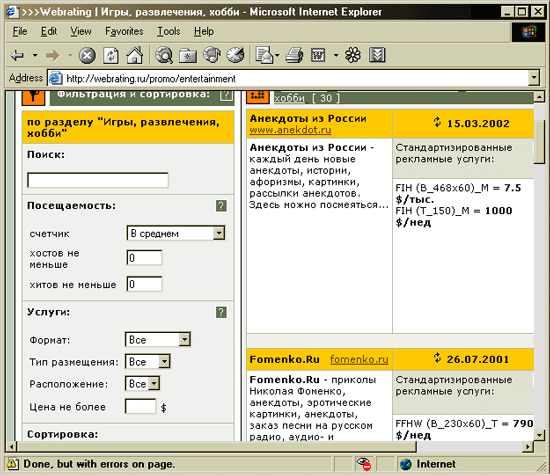The width and height of the screenshot is (550, 475).
Task: Click the orange filter icon at top left
Action: 33,98
